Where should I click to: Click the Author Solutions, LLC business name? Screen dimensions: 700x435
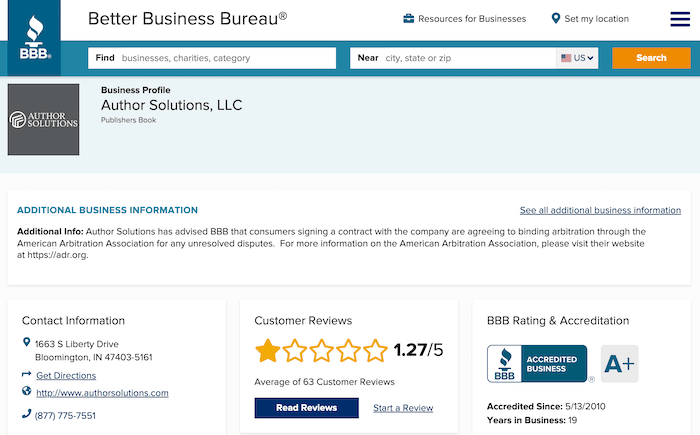click(x=171, y=105)
